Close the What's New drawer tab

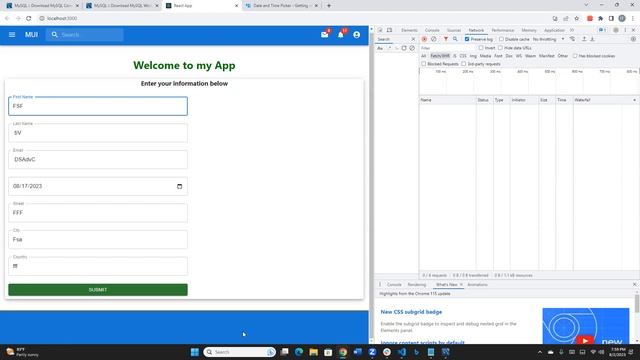tap(461, 284)
